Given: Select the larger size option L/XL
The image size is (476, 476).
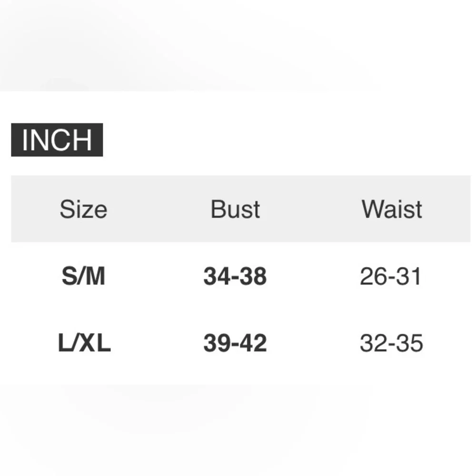Looking at the screenshot, I should tap(84, 343).
